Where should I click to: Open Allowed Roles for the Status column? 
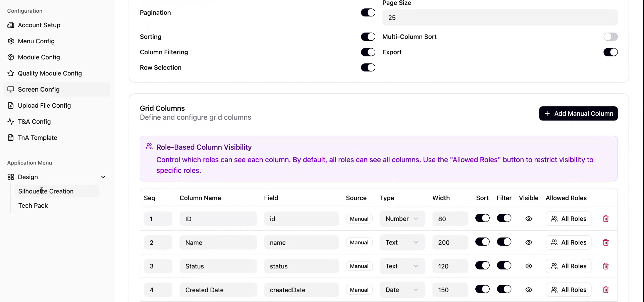tap(568, 266)
